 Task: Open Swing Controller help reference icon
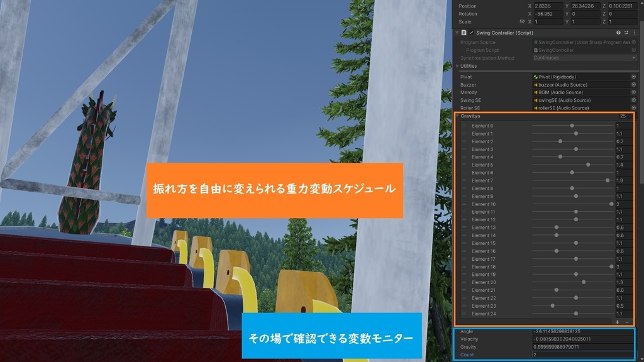coord(618,33)
